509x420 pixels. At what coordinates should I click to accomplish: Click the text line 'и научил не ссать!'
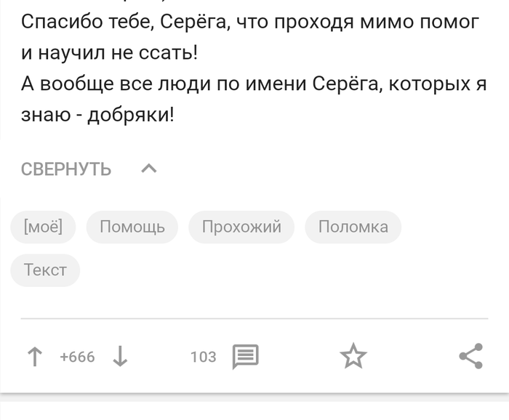point(109,52)
